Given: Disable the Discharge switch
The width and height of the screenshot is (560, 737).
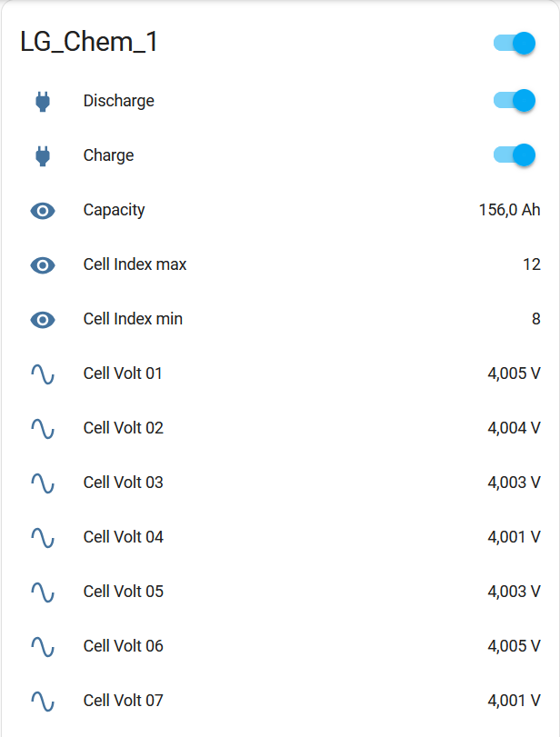Looking at the screenshot, I should 515,100.
